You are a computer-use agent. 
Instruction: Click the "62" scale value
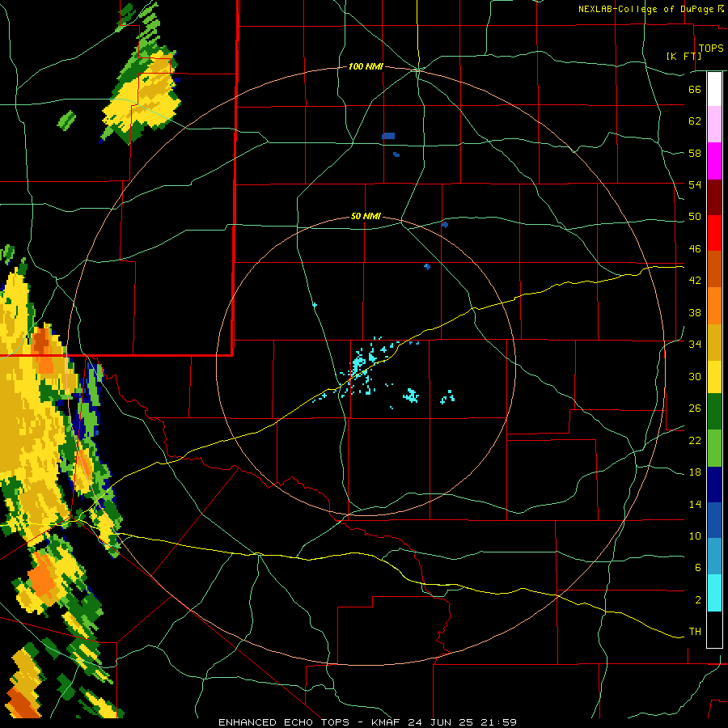[x=695, y=121]
